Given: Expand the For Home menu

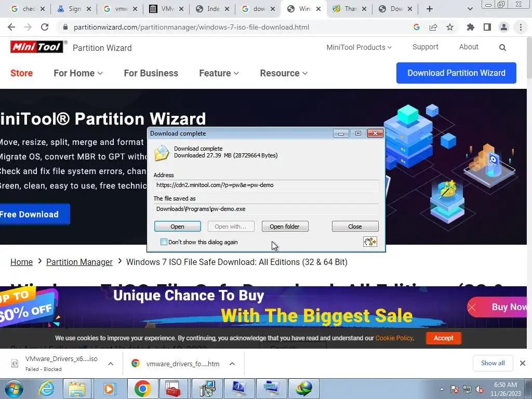Looking at the screenshot, I should [x=78, y=73].
